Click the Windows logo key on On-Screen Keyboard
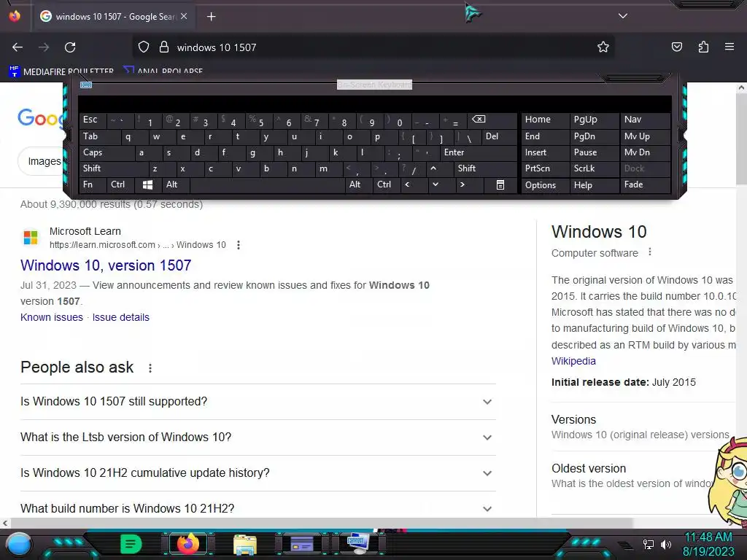 pos(147,184)
